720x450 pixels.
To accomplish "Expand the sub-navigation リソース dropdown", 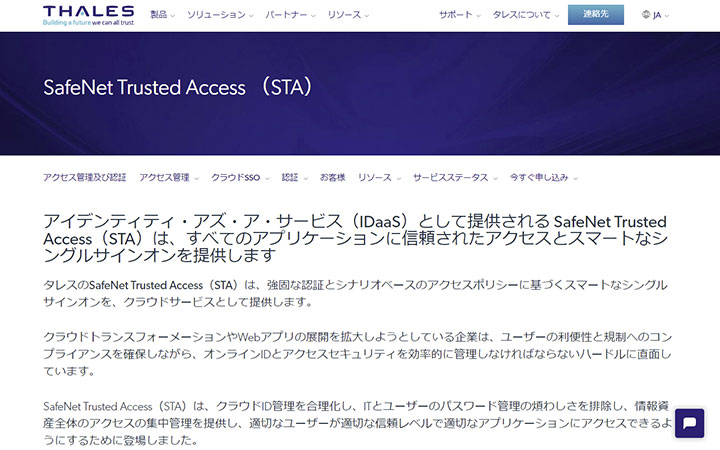I will click(379, 177).
